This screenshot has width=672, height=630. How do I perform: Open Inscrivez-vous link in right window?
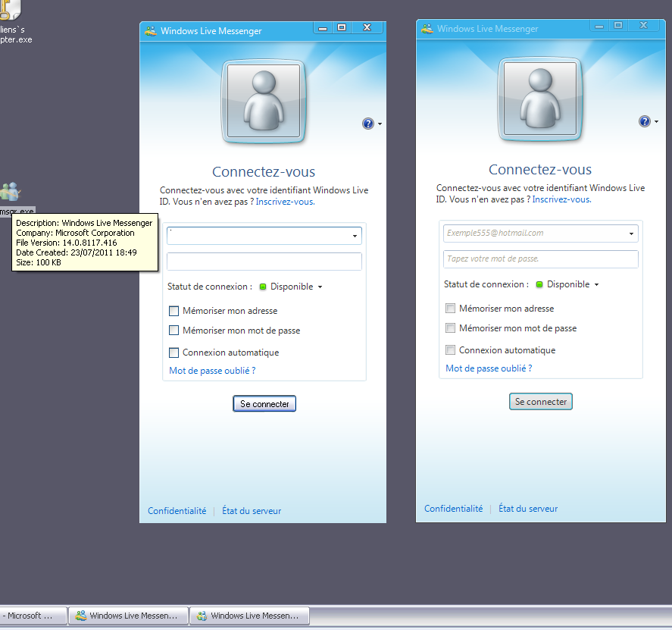click(561, 199)
